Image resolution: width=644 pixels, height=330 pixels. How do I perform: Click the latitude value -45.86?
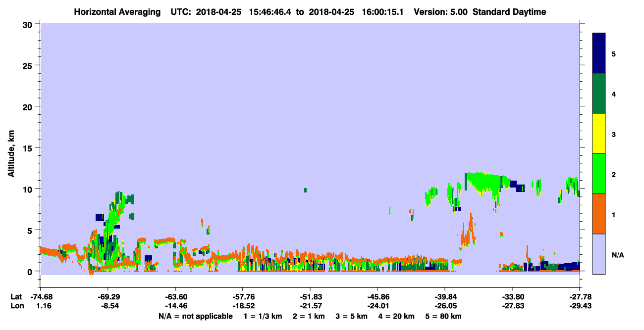(377, 297)
